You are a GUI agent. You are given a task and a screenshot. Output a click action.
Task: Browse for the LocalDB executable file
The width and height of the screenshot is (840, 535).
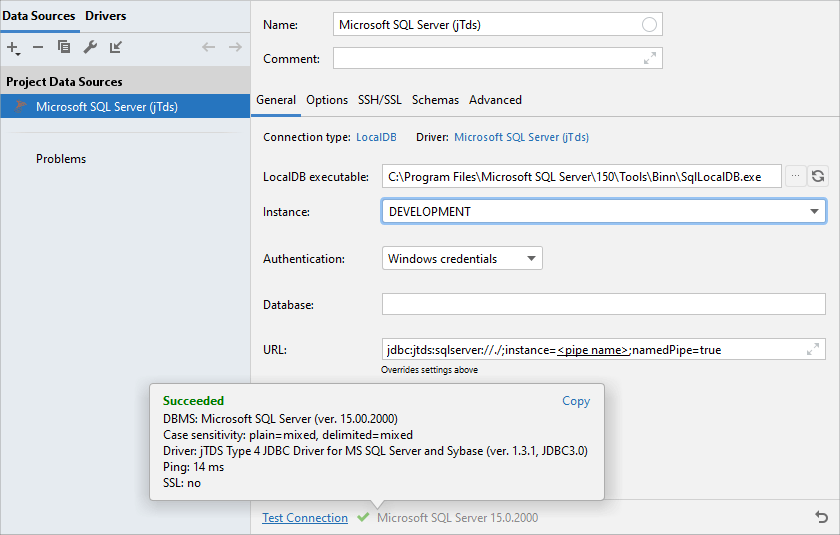[796, 177]
